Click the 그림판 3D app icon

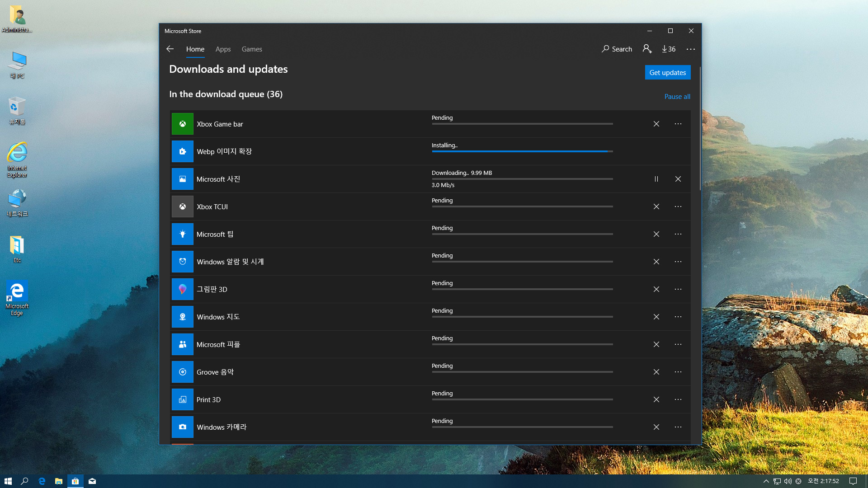(182, 289)
